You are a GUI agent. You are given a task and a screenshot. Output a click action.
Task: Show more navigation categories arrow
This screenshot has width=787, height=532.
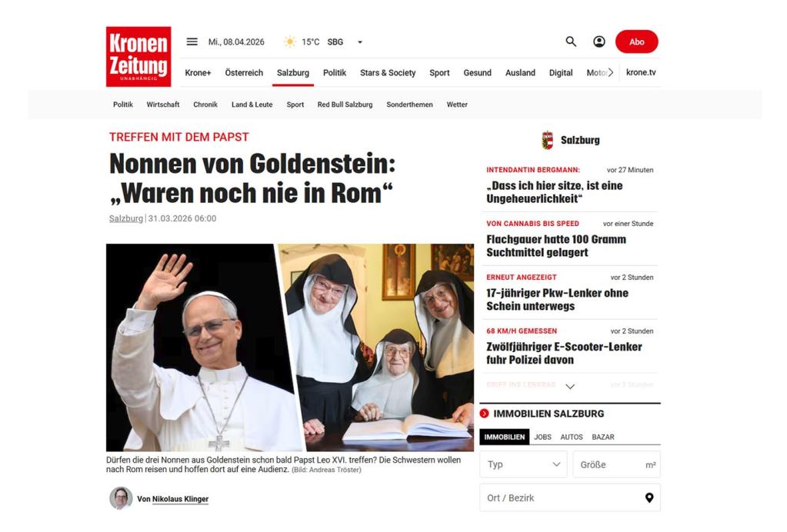[611, 72]
